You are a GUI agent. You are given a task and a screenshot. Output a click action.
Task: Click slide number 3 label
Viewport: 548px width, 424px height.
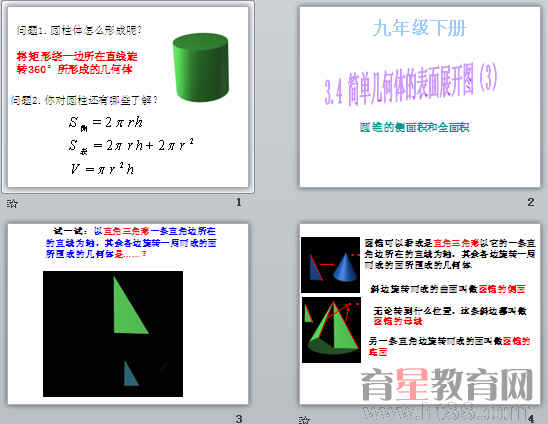coord(238,419)
